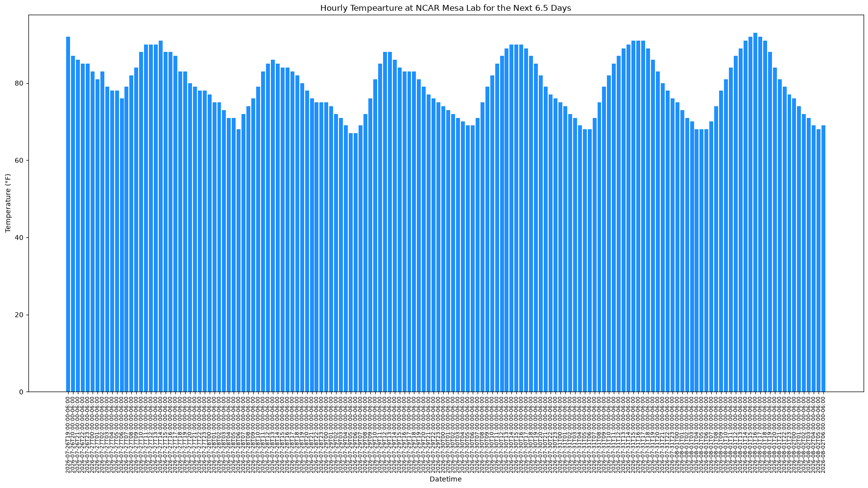This screenshot has width=868, height=488.
Task: Click x-axis tick label '2026-08-02T05:00:00-06:00'
Action: coord(819,435)
